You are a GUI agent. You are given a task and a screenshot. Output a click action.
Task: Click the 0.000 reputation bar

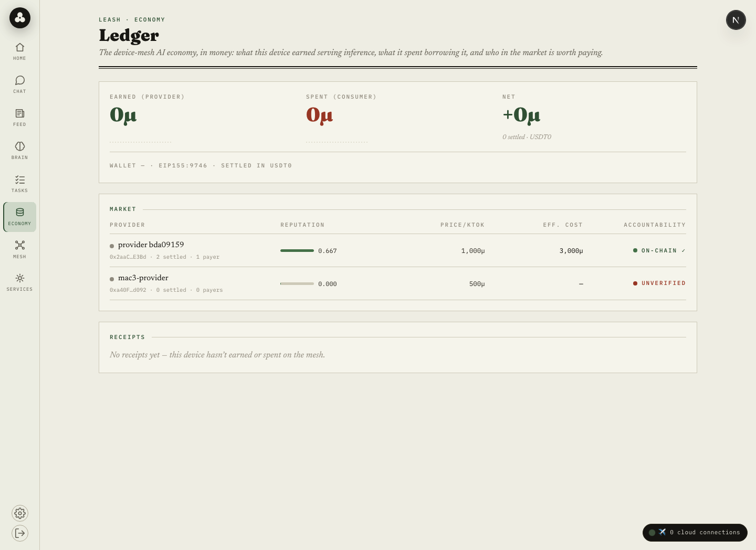tap(297, 284)
